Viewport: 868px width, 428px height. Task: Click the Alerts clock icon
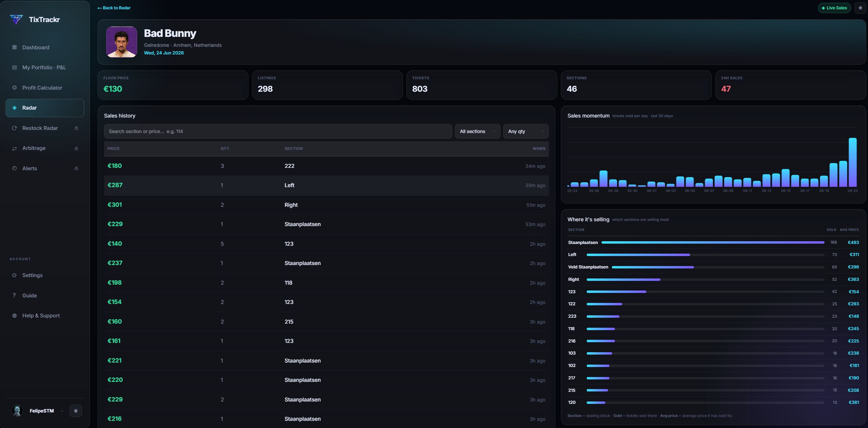pos(14,168)
